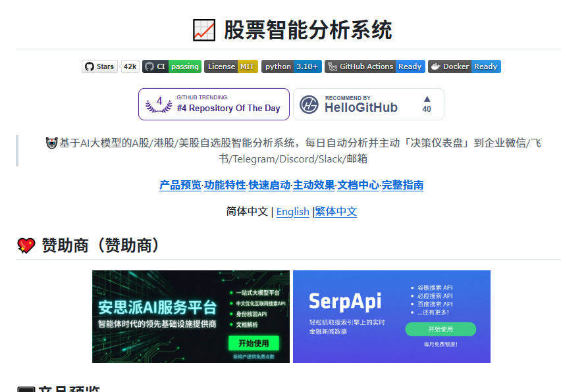Click the chart emoji beside the title
561x392 pixels.
click(204, 30)
